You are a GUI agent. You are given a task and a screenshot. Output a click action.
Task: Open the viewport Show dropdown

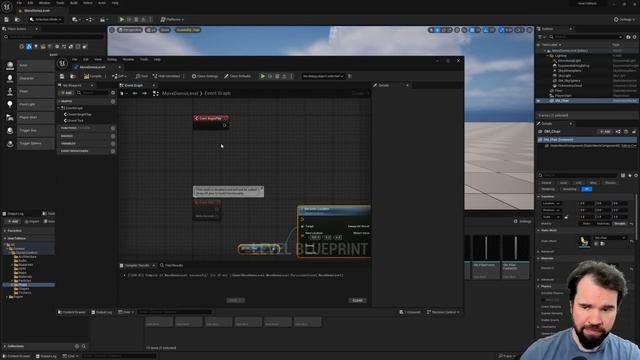[164, 30]
